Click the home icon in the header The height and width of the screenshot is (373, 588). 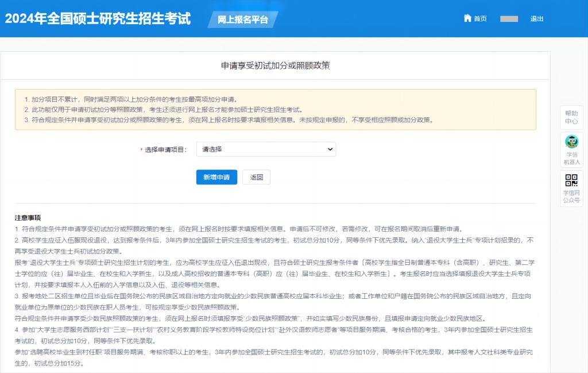(467, 18)
